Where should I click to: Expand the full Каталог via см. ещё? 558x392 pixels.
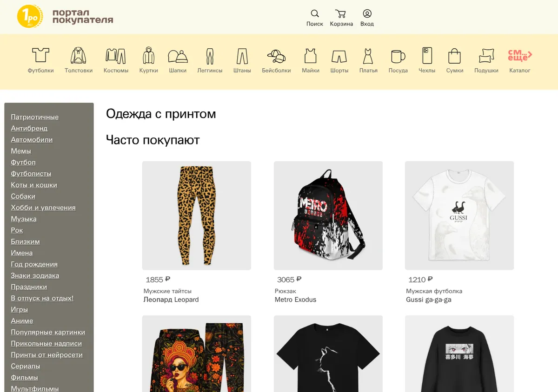(x=520, y=55)
